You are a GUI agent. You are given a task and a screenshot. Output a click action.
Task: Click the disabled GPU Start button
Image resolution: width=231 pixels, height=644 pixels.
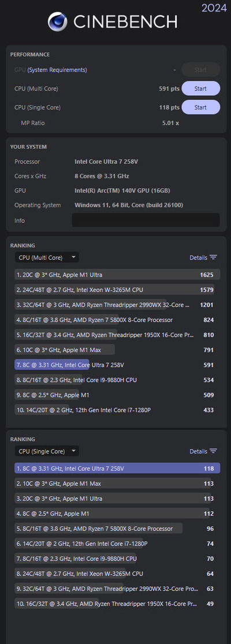pyautogui.click(x=200, y=70)
